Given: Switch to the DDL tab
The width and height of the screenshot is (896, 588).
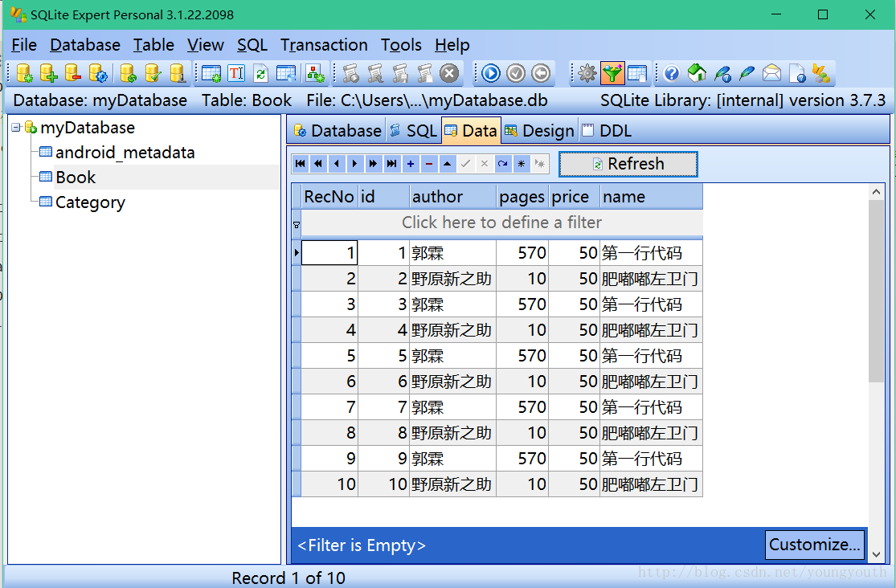Looking at the screenshot, I should tap(607, 131).
